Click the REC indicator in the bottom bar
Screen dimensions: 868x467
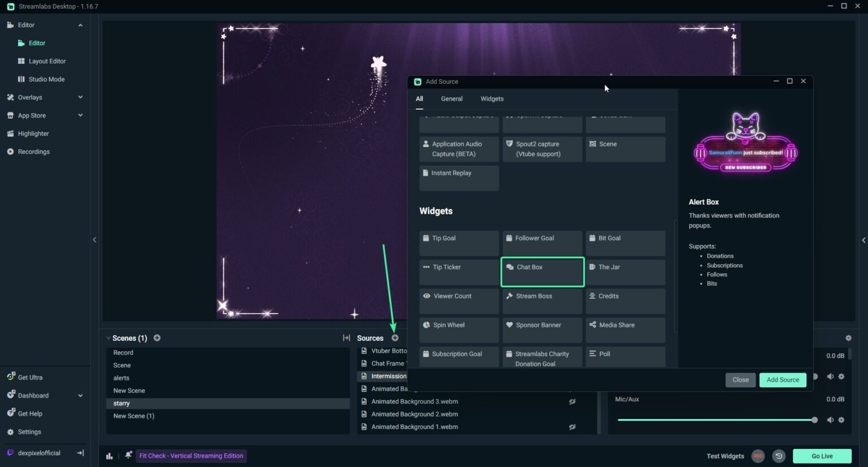758,456
